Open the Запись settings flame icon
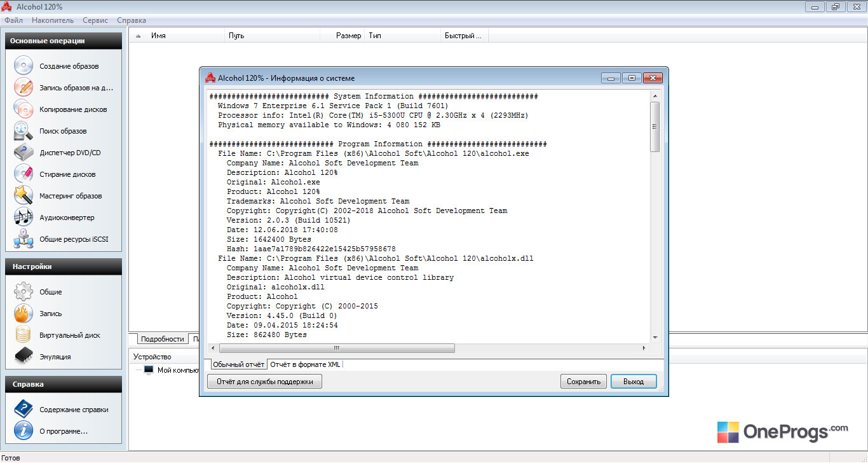This screenshot has height=463, width=868. [x=24, y=314]
